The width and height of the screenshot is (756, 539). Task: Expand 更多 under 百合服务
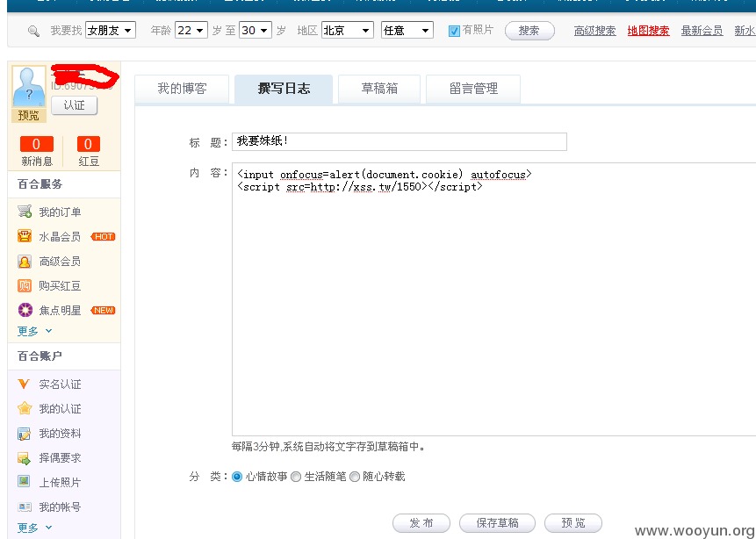point(35,331)
